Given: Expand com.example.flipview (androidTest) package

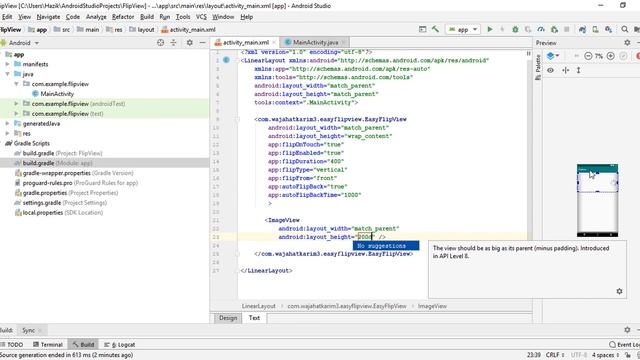Looking at the screenshot, I should tap(16, 104).
